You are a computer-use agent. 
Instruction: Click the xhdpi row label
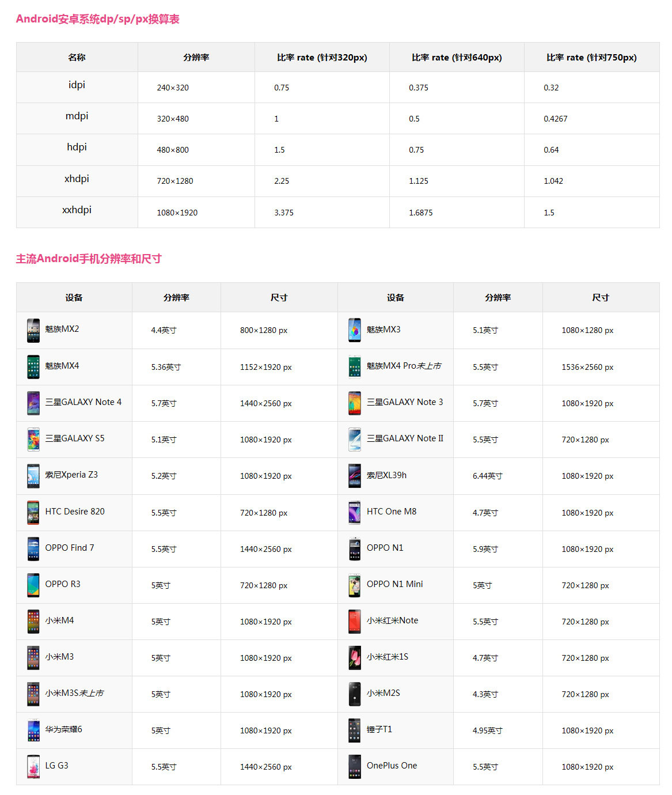[77, 179]
